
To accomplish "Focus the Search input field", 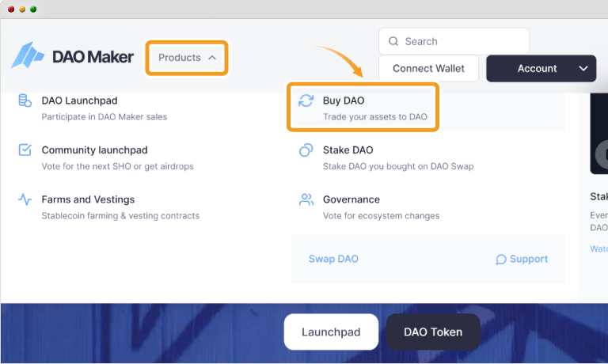I will (x=454, y=41).
